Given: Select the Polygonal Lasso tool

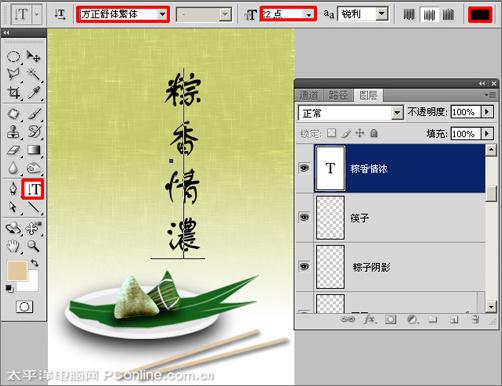Looking at the screenshot, I should coord(13,74).
